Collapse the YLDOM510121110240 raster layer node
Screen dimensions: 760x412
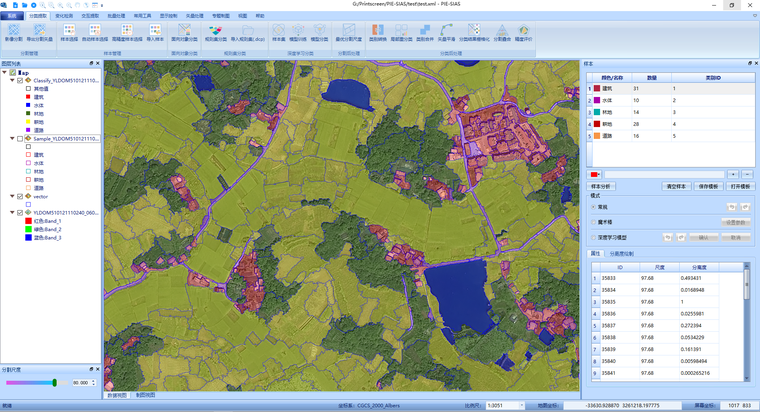click(12, 212)
